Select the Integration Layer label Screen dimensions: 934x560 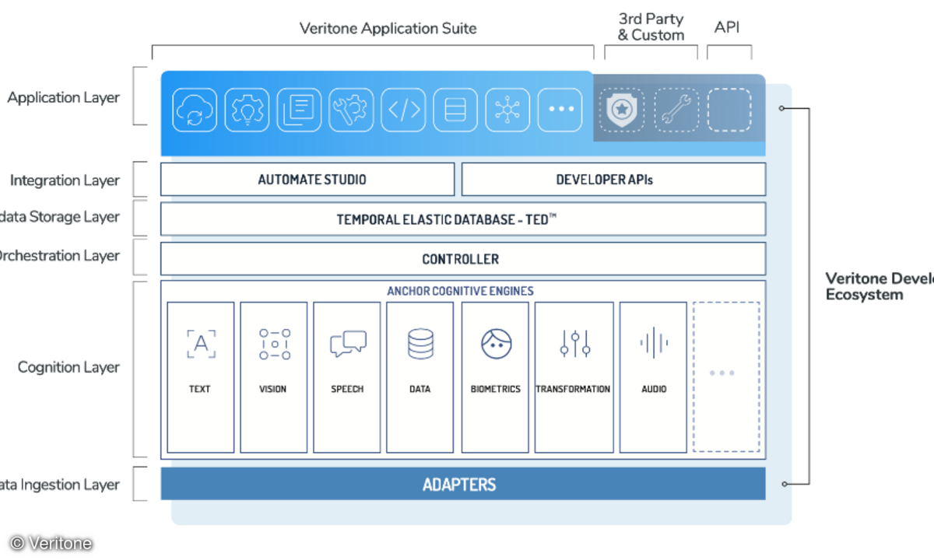pyautogui.click(x=65, y=180)
